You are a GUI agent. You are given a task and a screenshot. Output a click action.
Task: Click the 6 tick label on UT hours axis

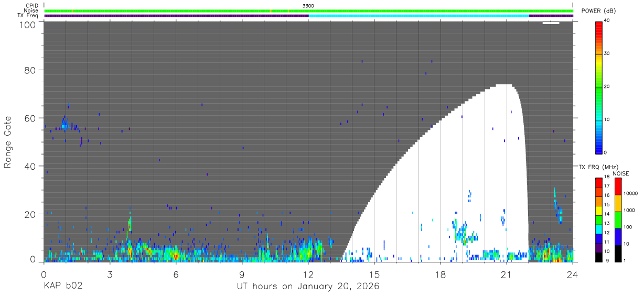pos(176,275)
